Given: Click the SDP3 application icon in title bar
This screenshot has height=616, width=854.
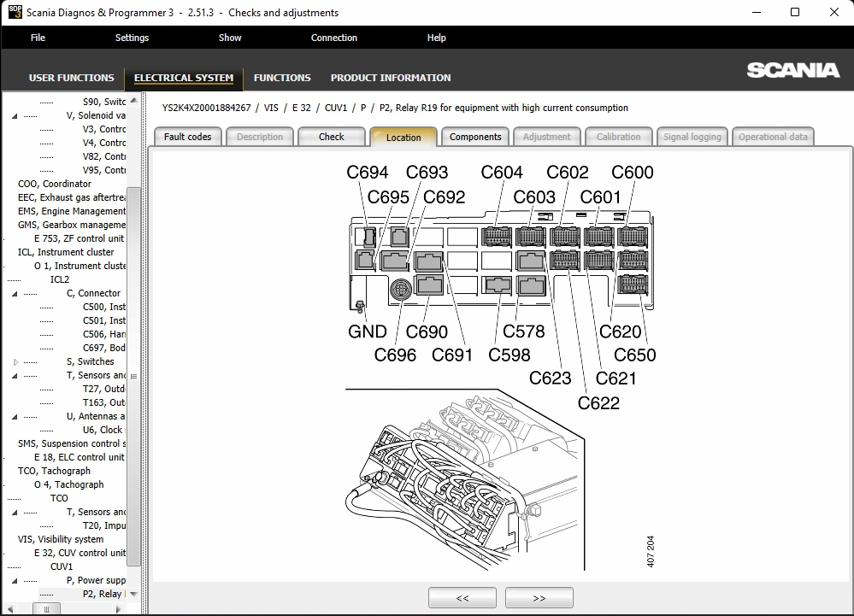Looking at the screenshot, I should click(x=15, y=12).
